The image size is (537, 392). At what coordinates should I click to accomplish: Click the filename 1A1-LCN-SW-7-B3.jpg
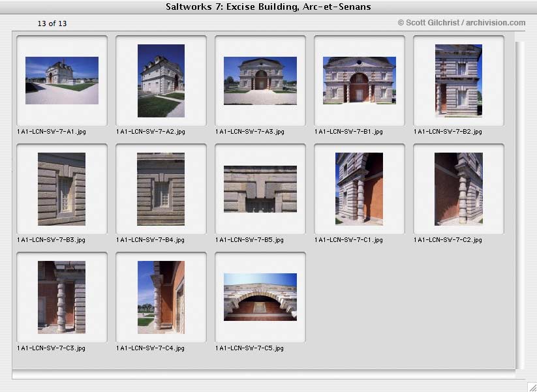coord(51,240)
